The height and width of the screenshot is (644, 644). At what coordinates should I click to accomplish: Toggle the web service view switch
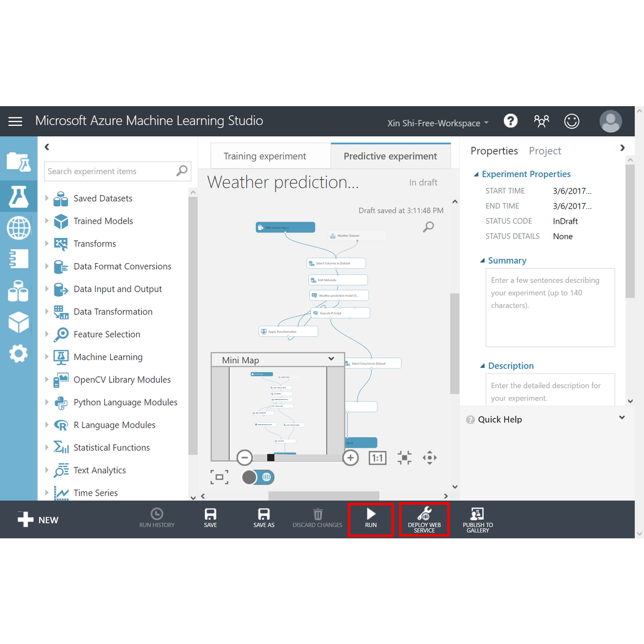258,477
